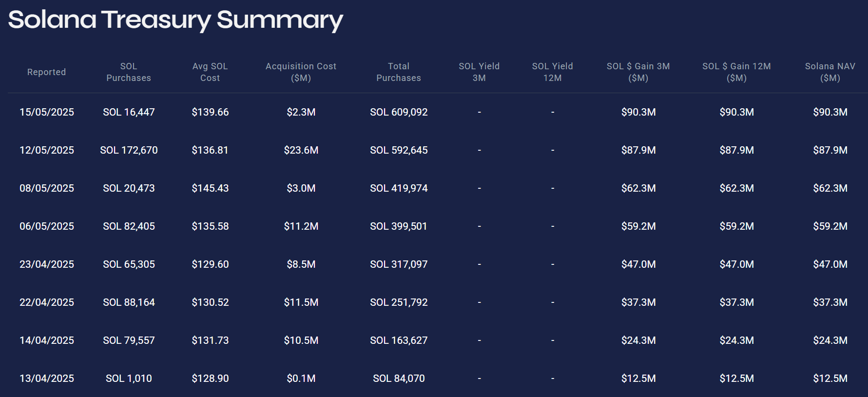Select total purchases SOL 251,792

399,302
